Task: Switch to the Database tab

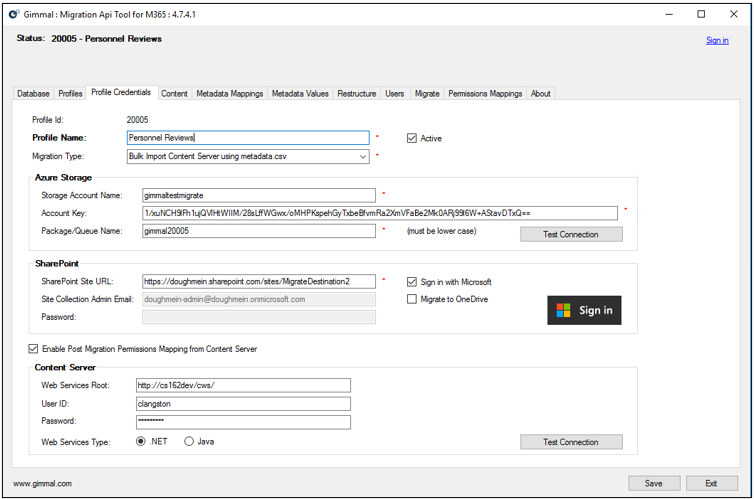Action: click(x=33, y=94)
